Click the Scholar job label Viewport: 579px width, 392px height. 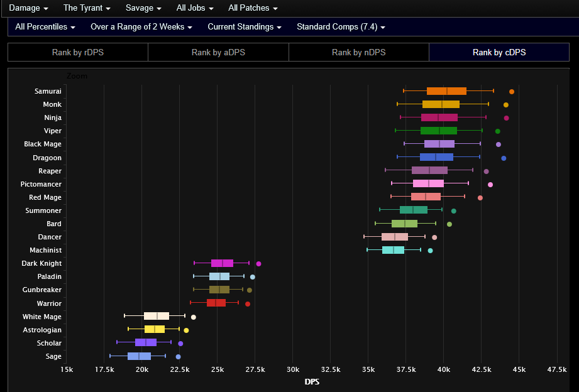click(x=49, y=343)
